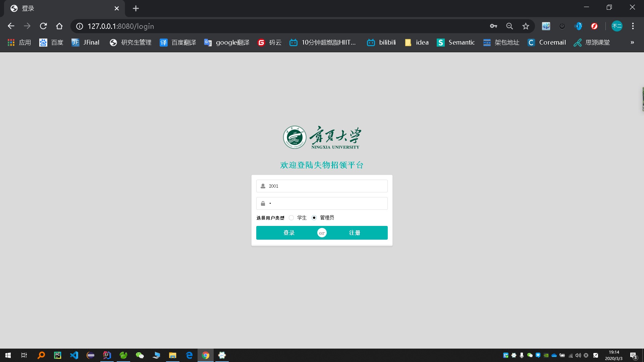Open Chrome's three-dot menu
This screenshot has width=644, height=362.
click(633, 26)
